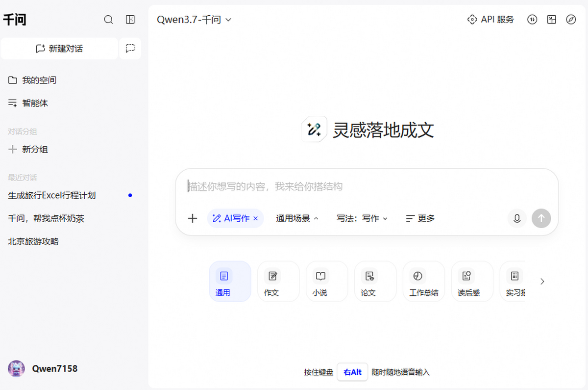Click the circular download icon top right
588x390 pixels.
point(532,20)
